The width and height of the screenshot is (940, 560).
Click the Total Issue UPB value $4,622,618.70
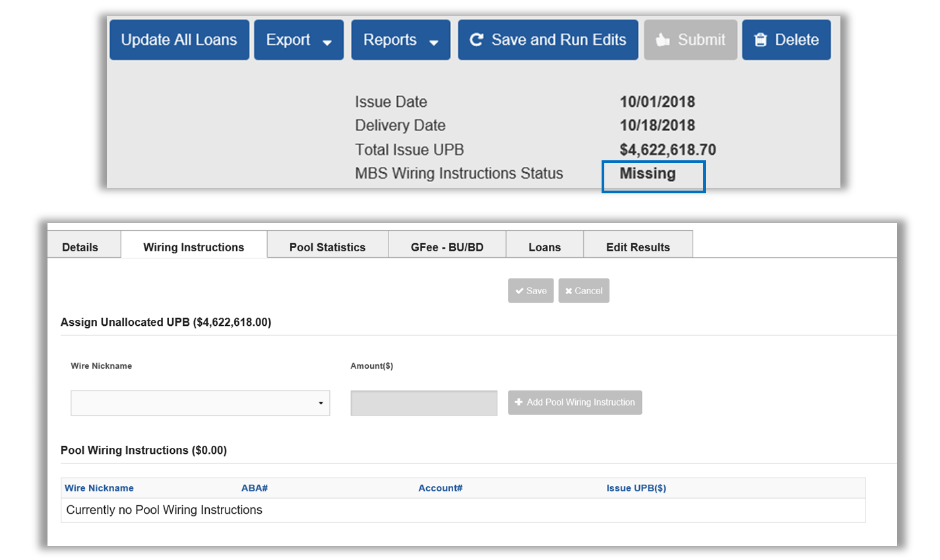pos(668,150)
